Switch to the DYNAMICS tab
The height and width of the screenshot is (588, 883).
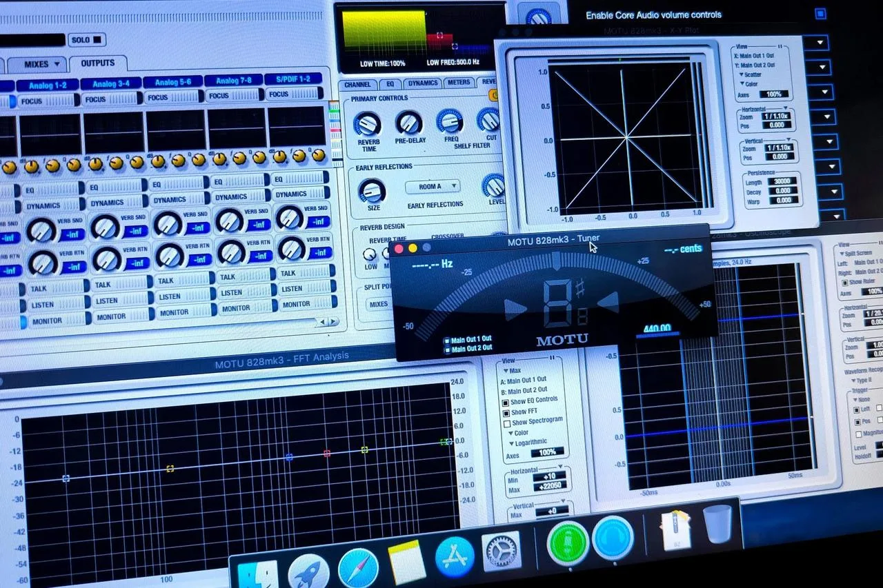422,83
